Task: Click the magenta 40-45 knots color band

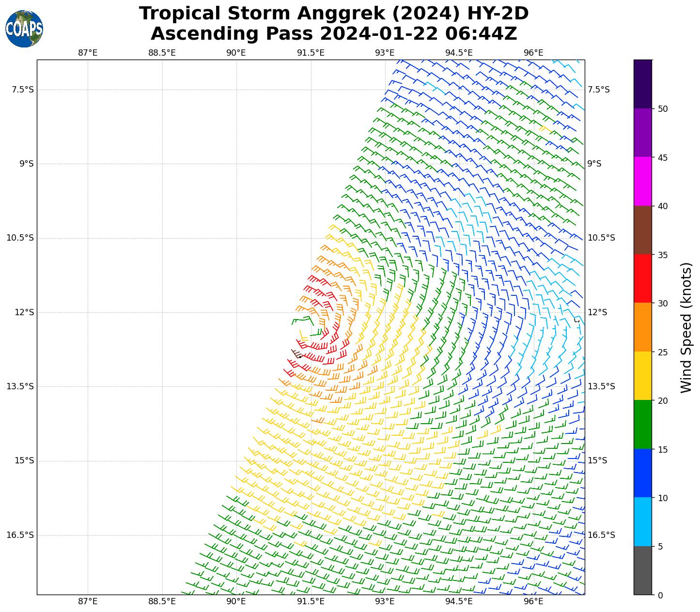Action: click(x=643, y=181)
